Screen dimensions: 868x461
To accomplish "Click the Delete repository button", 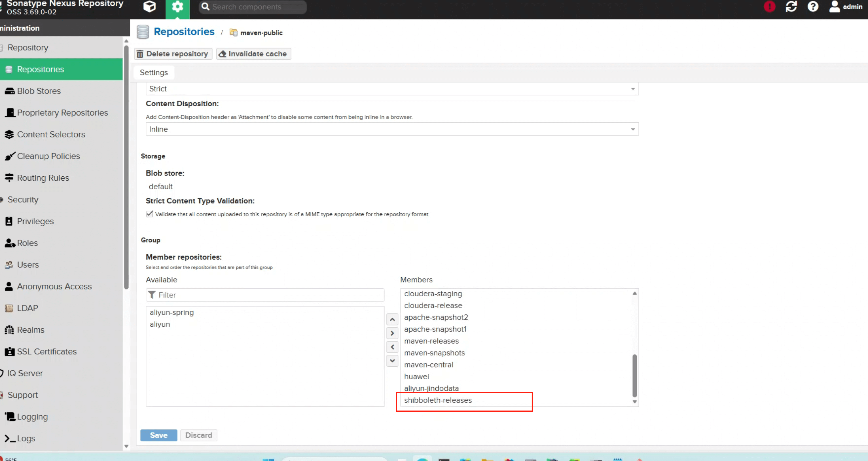I will pyautogui.click(x=173, y=54).
